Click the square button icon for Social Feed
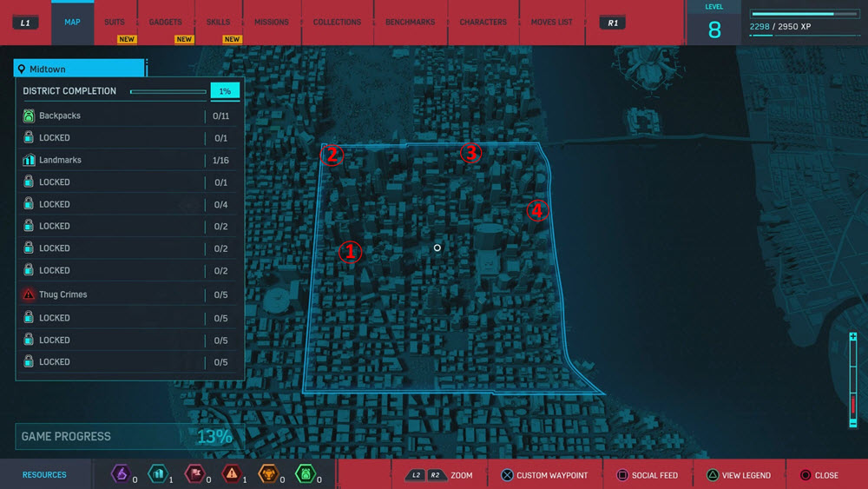Viewport: 868px width, 489px height. (x=622, y=475)
